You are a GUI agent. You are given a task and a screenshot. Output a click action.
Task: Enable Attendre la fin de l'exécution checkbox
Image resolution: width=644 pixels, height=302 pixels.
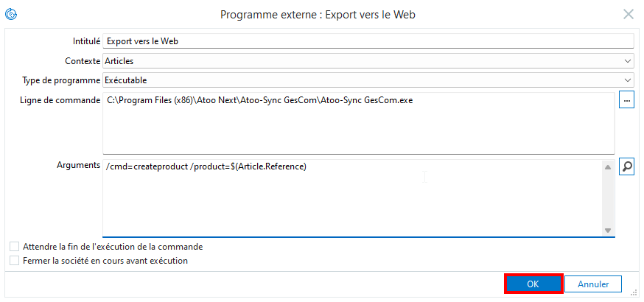15,247
